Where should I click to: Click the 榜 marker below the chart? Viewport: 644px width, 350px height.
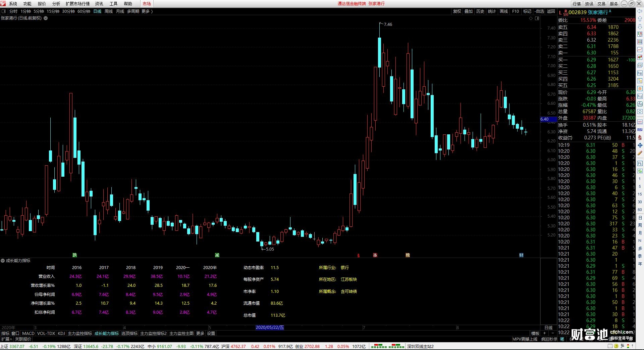coord(408,255)
